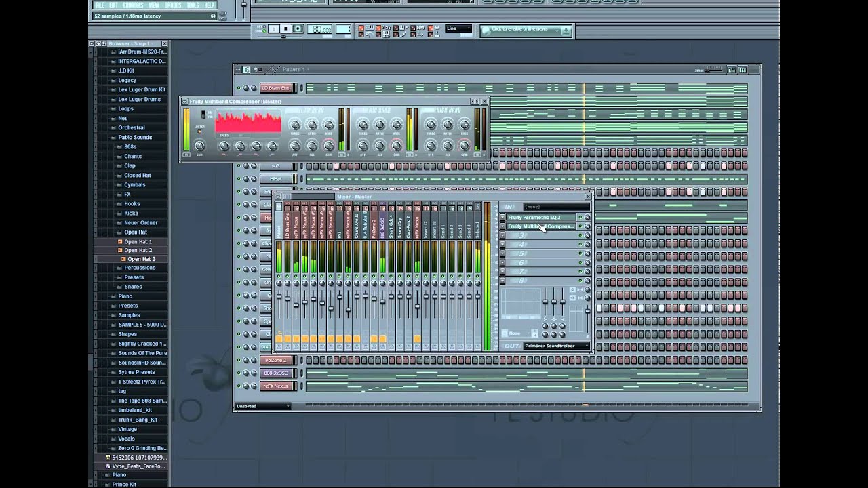Open the FILE menu

tap(100, 5)
